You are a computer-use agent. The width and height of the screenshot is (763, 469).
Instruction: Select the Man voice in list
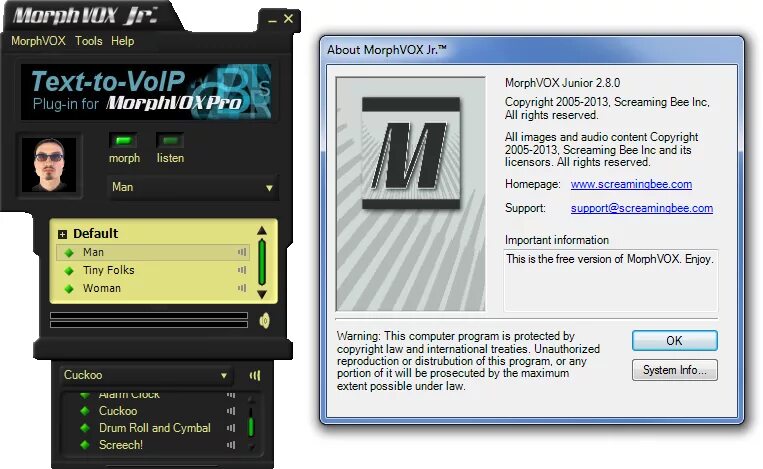[153, 252]
